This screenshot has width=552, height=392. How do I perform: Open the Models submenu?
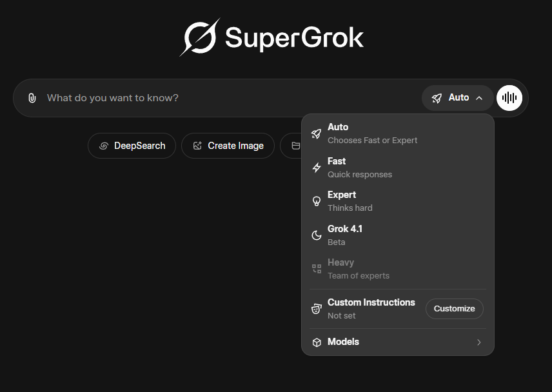click(398, 342)
